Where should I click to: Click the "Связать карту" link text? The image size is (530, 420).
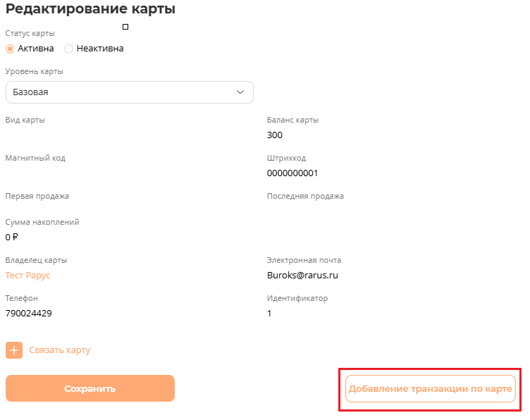[59, 350]
